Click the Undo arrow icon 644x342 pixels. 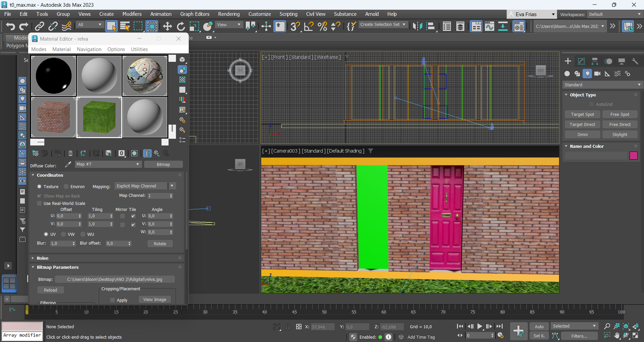tap(10, 26)
